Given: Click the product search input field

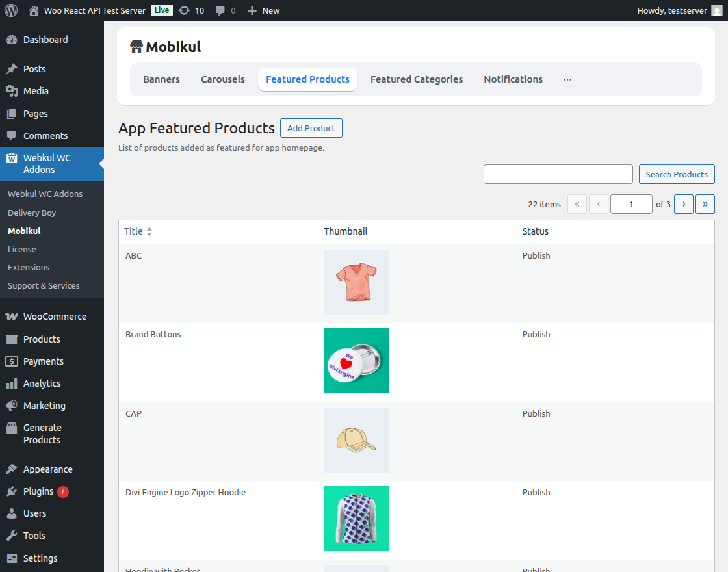Looking at the screenshot, I should (x=558, y=174).
